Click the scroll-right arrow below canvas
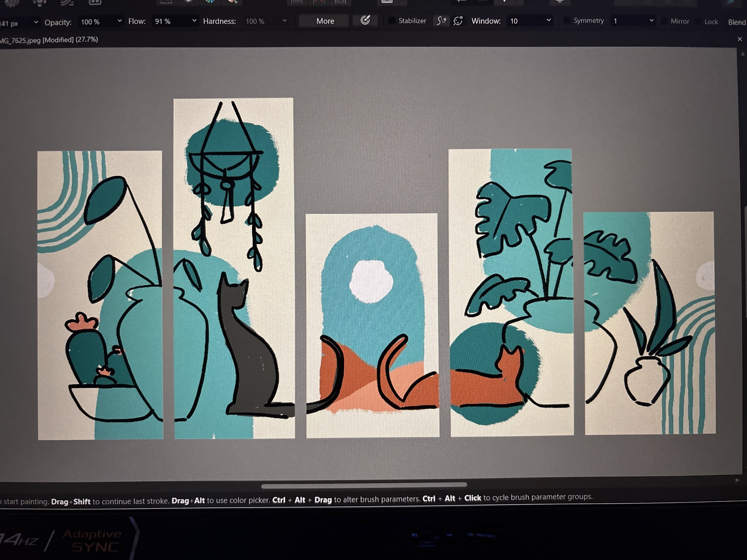This screenshot has height=560, width=747. [737, 480]
